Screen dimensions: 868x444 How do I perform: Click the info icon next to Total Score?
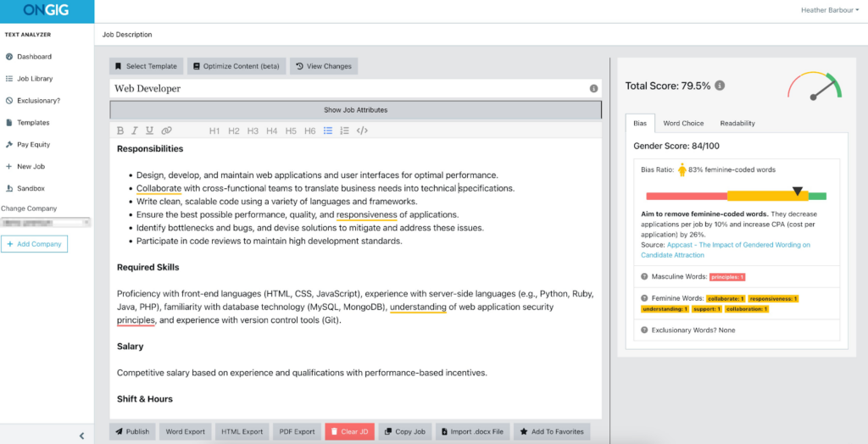tap(720, 86)
